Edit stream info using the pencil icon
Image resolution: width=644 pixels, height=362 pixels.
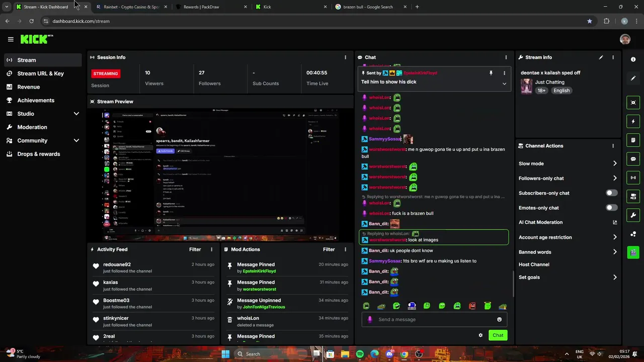click(601, 57)
